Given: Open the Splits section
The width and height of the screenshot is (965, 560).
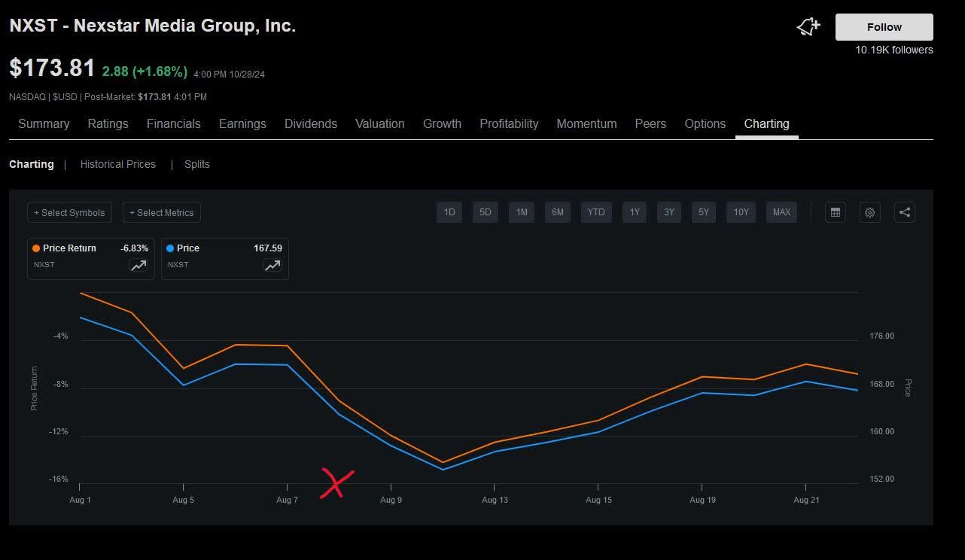Looking at the screenshot, I should point(196,164).
